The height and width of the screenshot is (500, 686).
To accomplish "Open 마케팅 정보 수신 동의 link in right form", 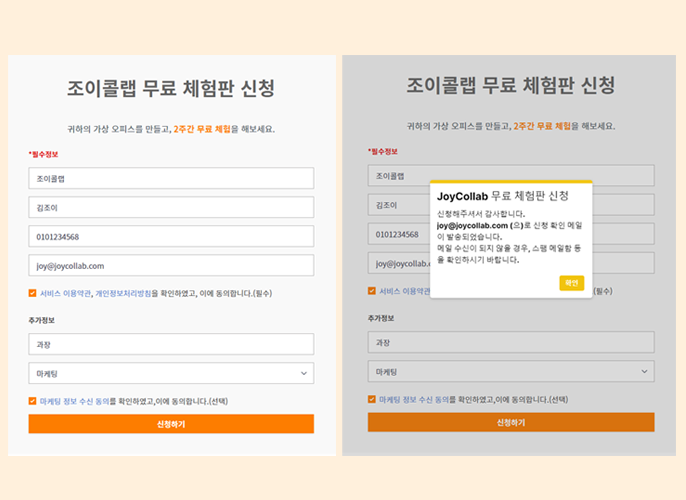I will 414,400.
